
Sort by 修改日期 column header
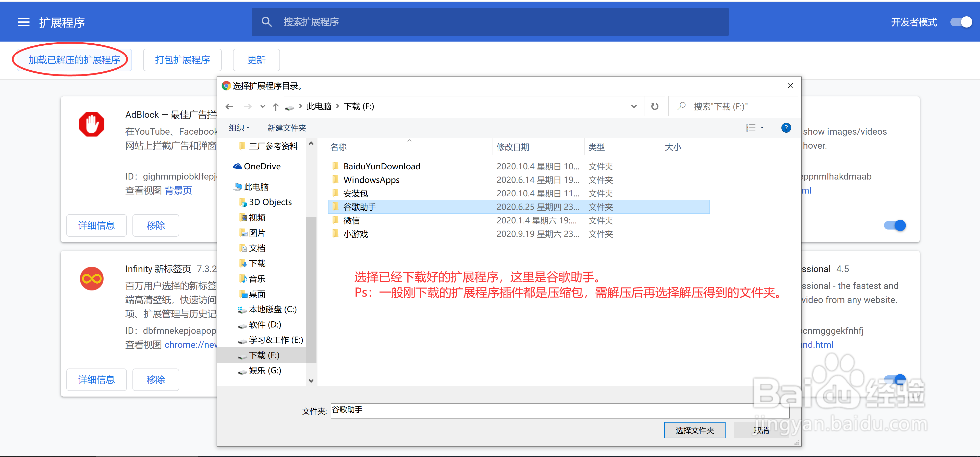tap(538, 147)
